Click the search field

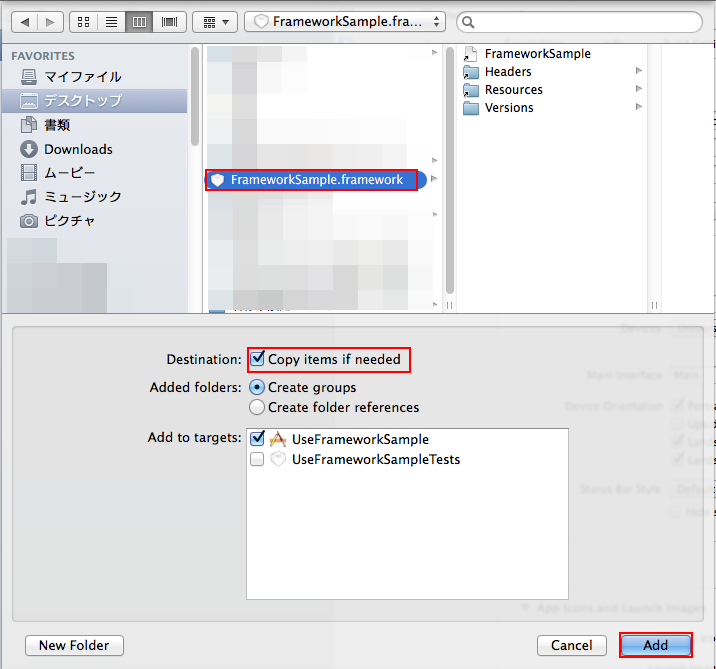579,22
